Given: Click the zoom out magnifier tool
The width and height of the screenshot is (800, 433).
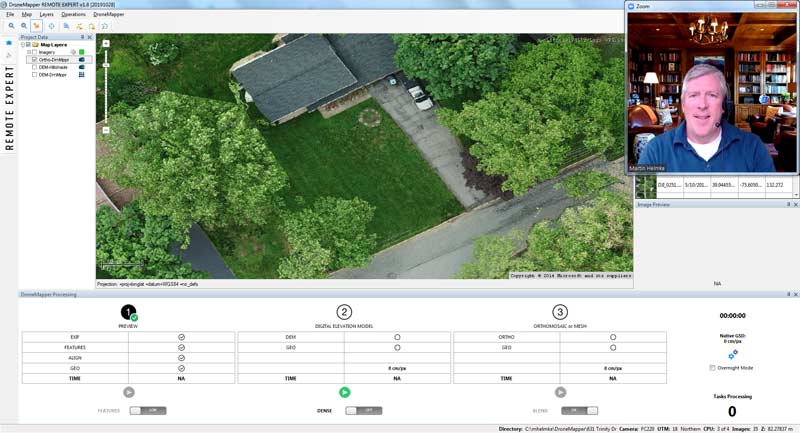Looking at the screenshot, I should 23,26.
